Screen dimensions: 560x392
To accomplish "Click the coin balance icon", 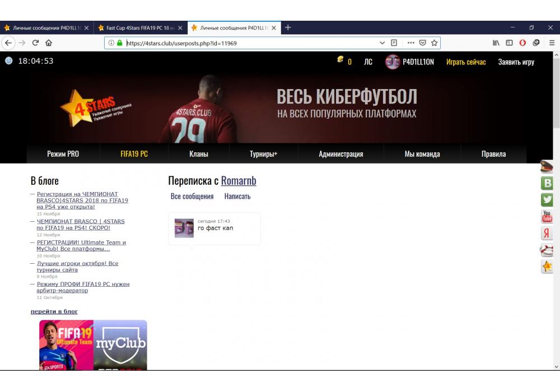I will coord(340,59).
